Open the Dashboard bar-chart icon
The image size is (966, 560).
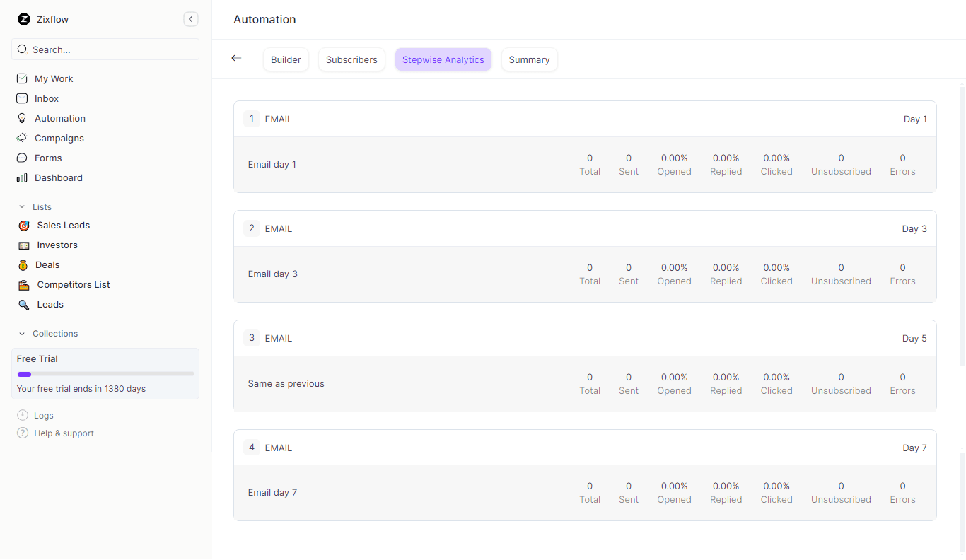tap(23, 177)
